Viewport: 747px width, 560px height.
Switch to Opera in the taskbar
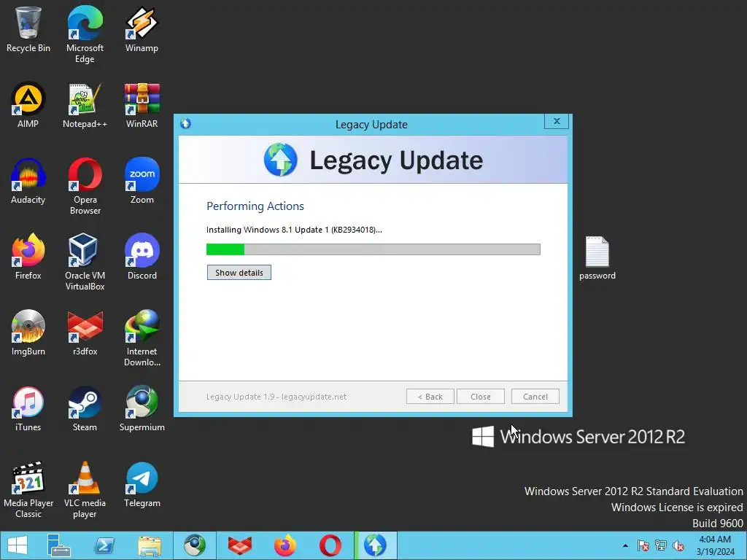(x=330, y=545)
